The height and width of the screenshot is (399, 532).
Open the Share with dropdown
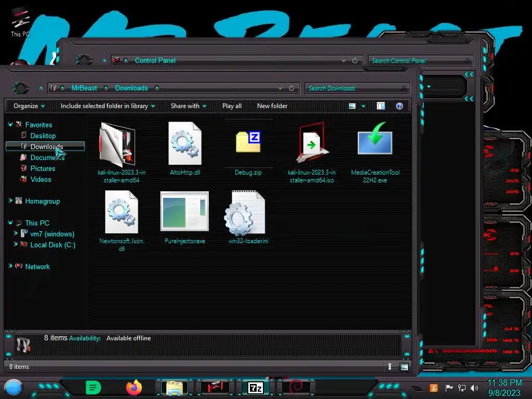[x=189, y=106]
